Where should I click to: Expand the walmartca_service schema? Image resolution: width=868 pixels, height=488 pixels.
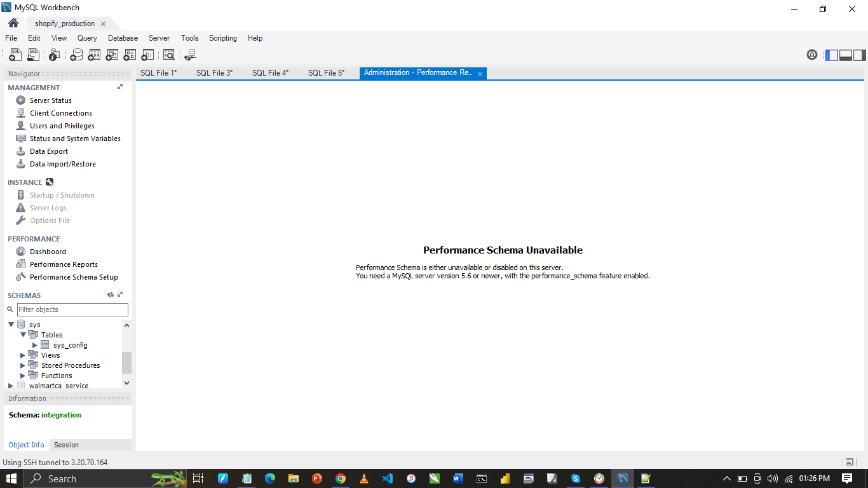pos(11,386)
